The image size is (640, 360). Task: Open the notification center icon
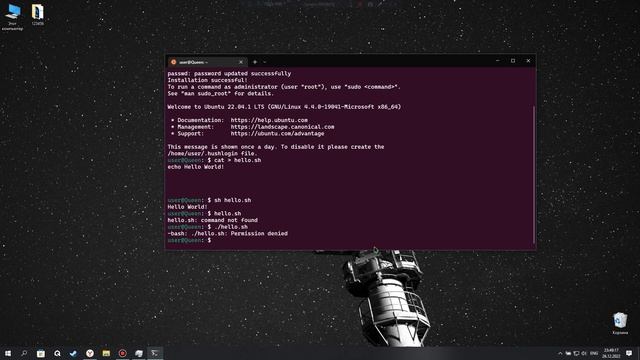point(629,353)
